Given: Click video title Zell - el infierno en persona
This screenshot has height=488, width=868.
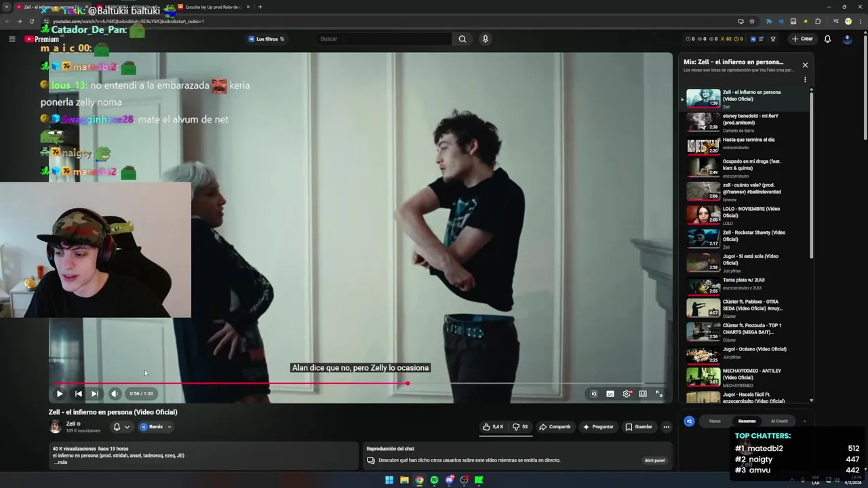Looking at the screenshot, I should 113,412.
